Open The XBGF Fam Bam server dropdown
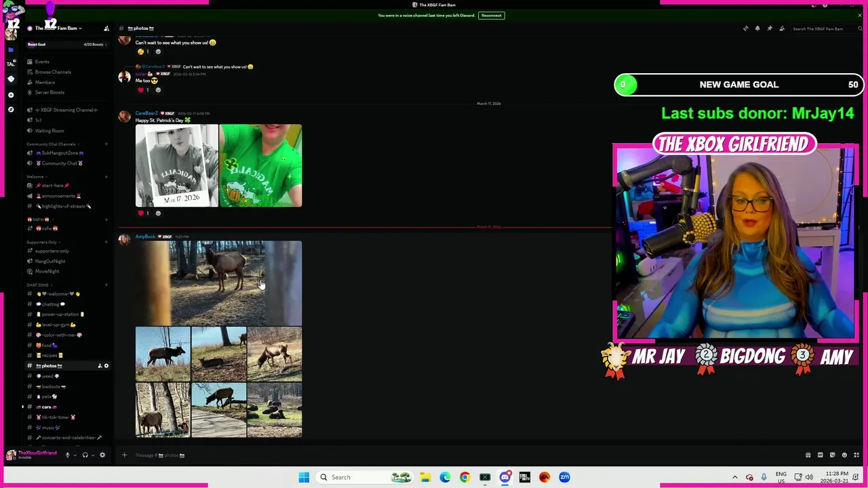 tap(58, 28)
